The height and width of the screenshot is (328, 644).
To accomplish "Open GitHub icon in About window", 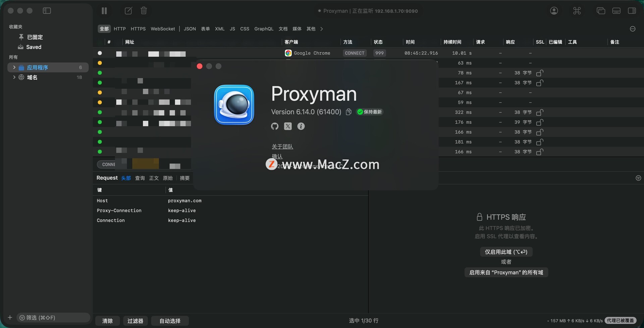I will 275,126.
